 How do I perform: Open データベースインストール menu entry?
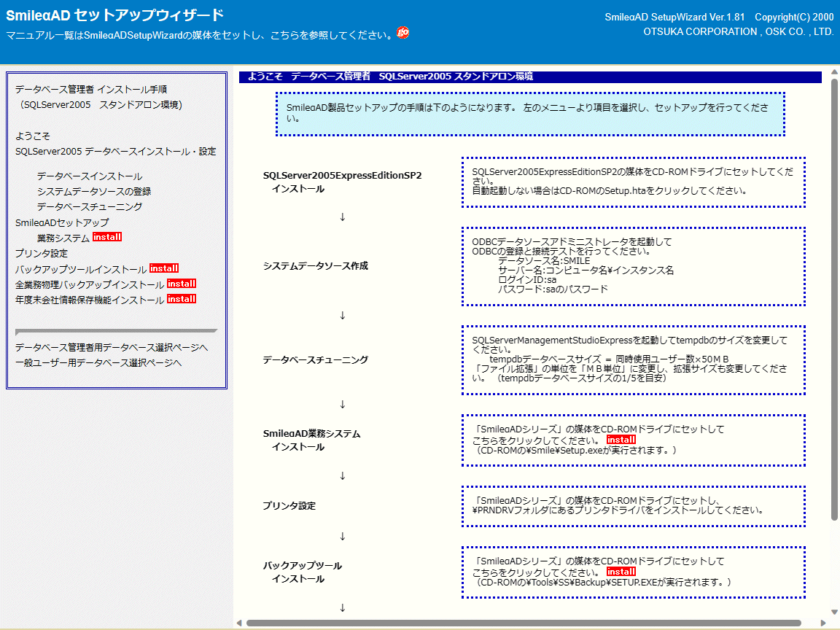point(90,176)
